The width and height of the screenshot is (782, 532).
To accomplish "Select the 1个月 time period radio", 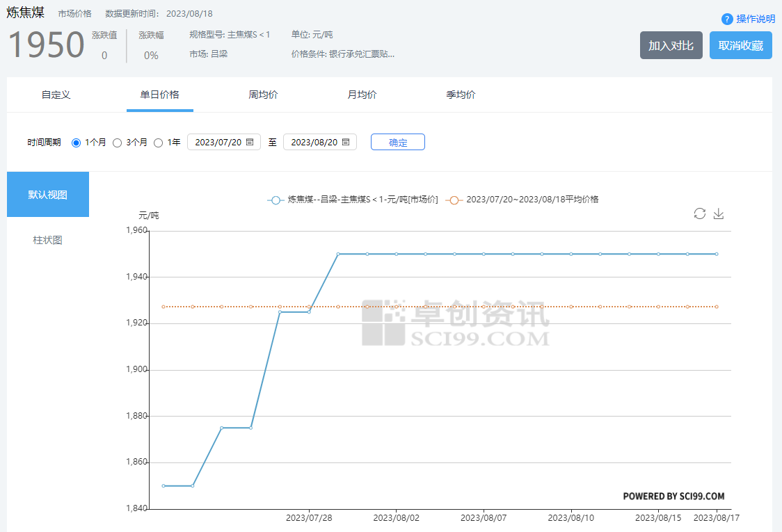I will (x=77, y=143).
